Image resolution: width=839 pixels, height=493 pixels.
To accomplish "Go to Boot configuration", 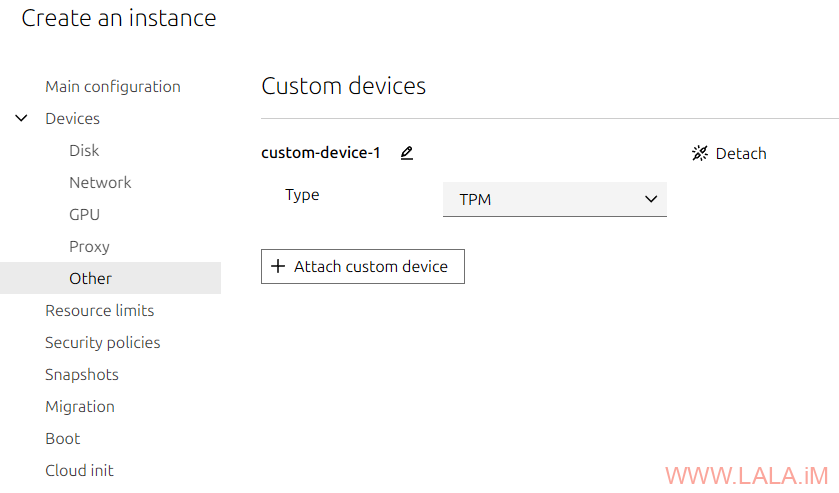I will [62, 438].
